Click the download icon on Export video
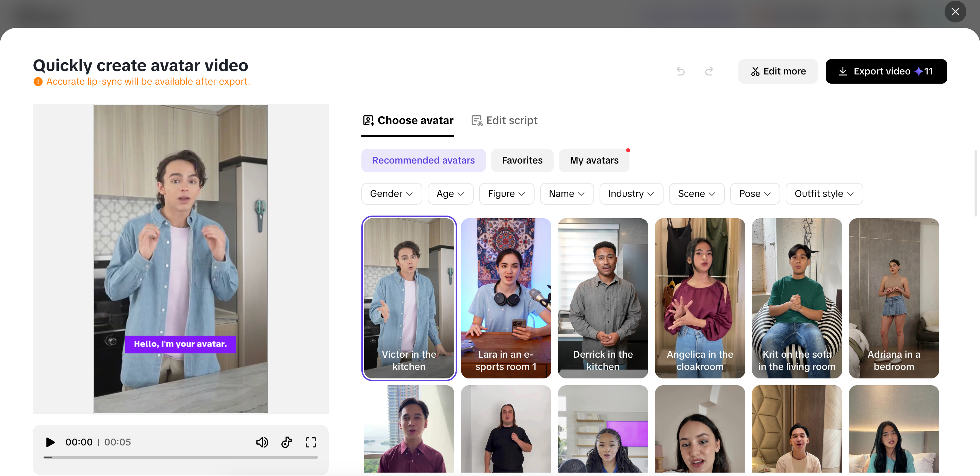 click(844, 71)
